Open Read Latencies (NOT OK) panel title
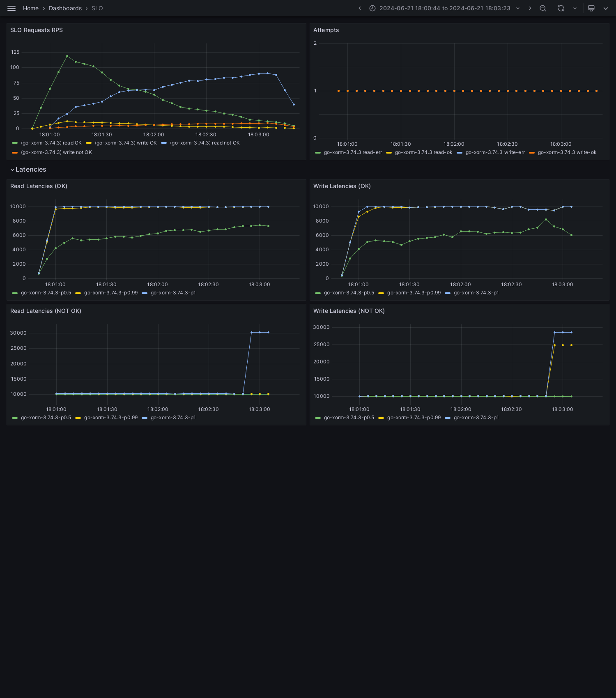Viewport: 616px width, 698px height. [46, 311]
